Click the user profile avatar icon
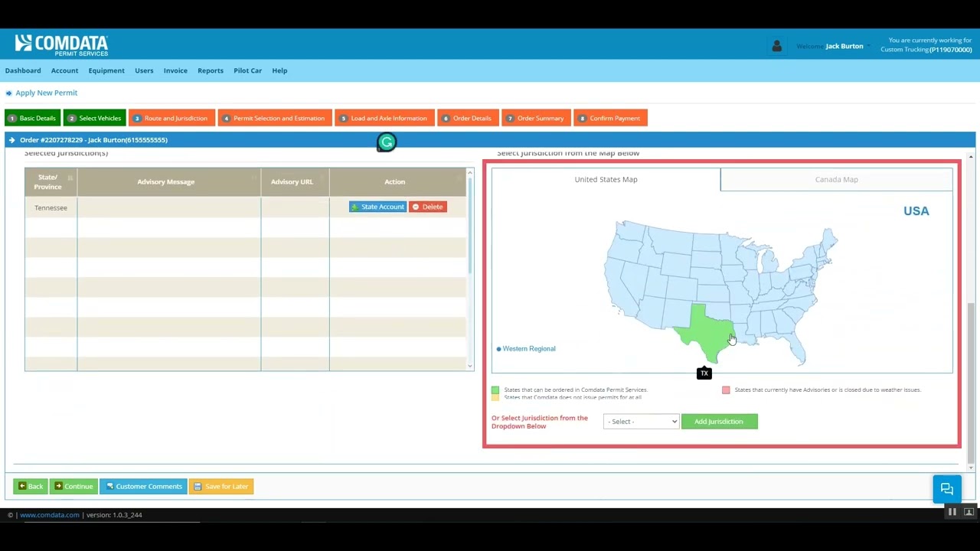980x551 pixels. pyautogui.click(x=776, y=46)
